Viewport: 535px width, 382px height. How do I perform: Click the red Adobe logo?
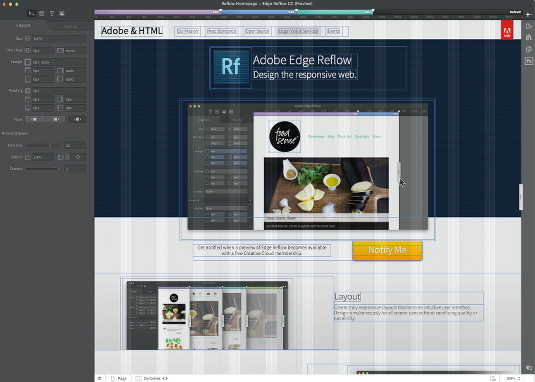coord(507,30)
